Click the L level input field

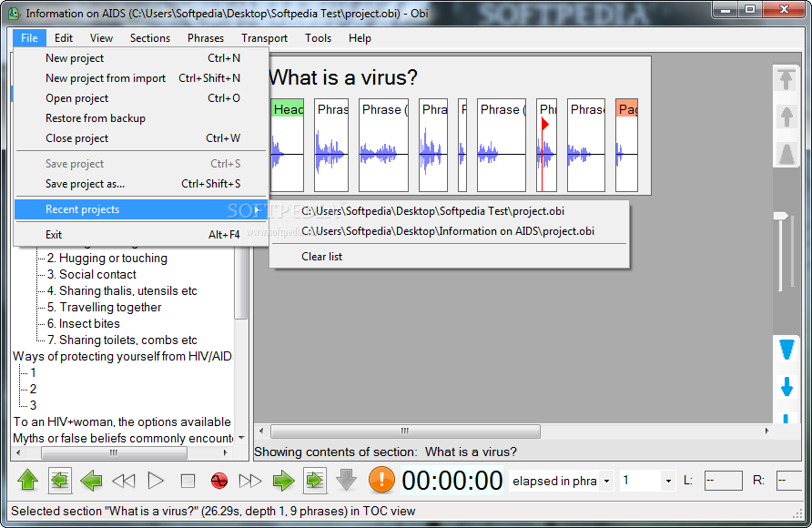[x=724, y=481]
